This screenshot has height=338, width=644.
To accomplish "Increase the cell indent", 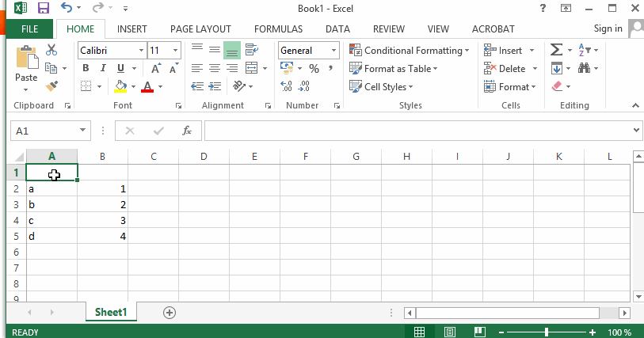I will (x=215, y=86).
